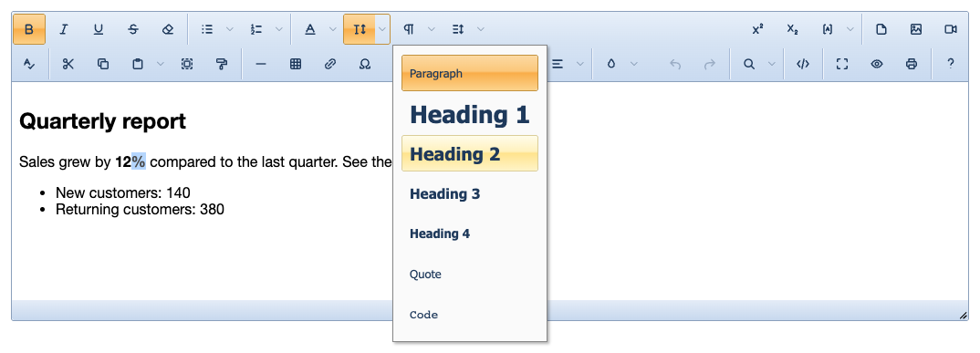Choose Code from the format list

469,315
